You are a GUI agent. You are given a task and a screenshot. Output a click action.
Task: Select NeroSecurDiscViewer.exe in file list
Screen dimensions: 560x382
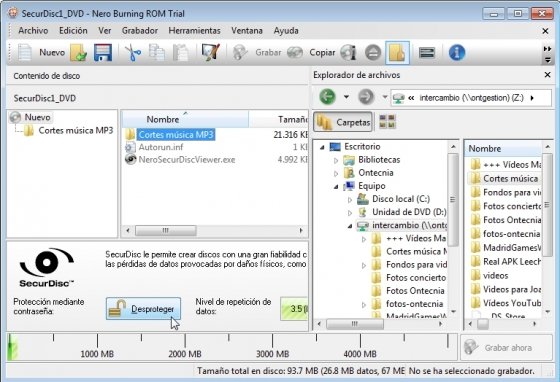point(187,160)
